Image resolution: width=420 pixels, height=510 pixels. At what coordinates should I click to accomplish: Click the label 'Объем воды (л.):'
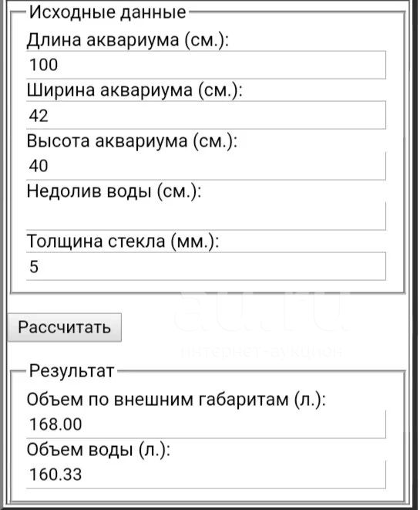[99, 450]
